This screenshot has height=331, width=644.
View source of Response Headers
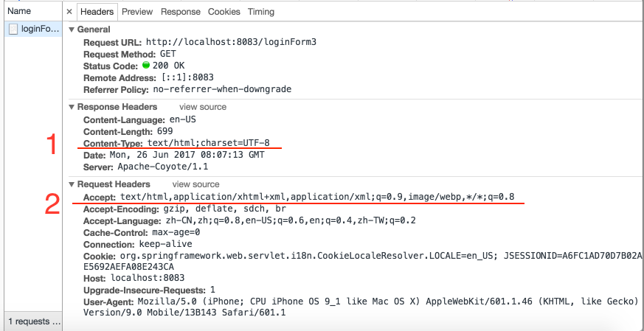point(203,107)
